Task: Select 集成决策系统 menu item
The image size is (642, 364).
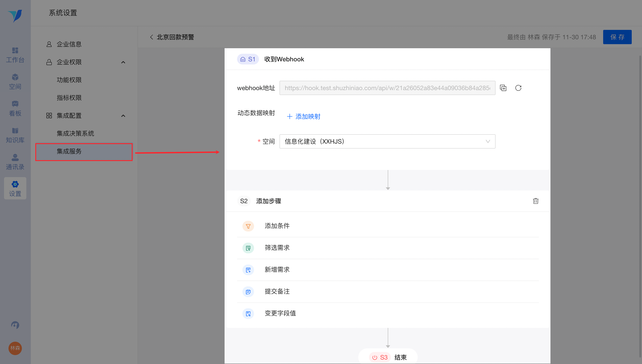Action: tap(75, 134)
